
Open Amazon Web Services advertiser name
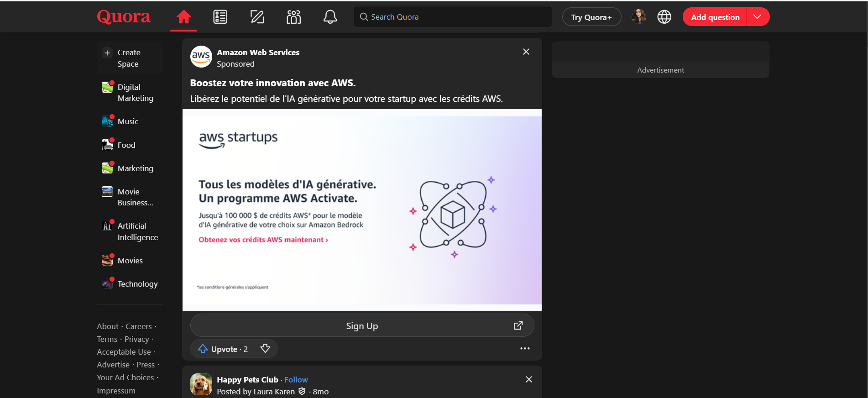258,52
